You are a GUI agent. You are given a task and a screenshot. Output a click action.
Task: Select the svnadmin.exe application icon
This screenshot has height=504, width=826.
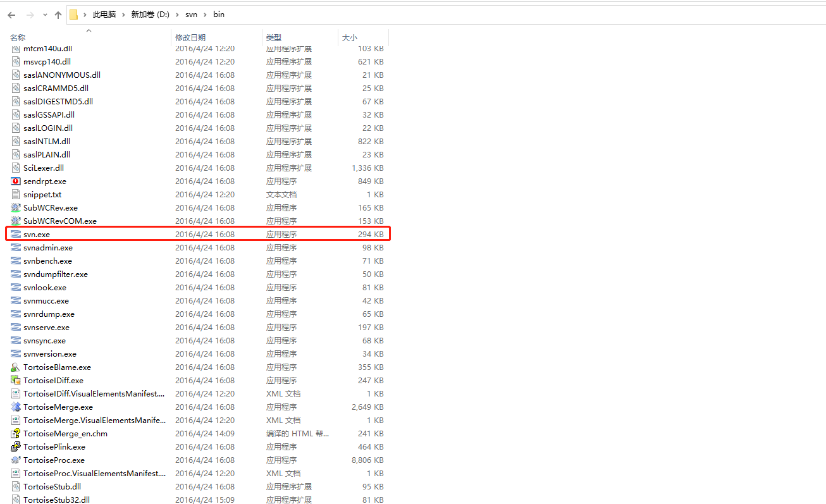coord(15,247)
